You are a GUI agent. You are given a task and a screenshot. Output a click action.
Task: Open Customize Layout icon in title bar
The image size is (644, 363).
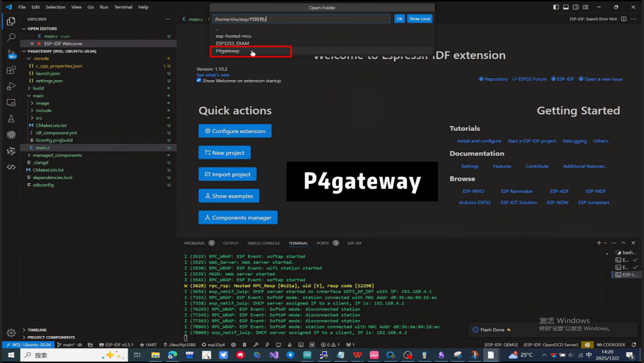coord(586,7)
